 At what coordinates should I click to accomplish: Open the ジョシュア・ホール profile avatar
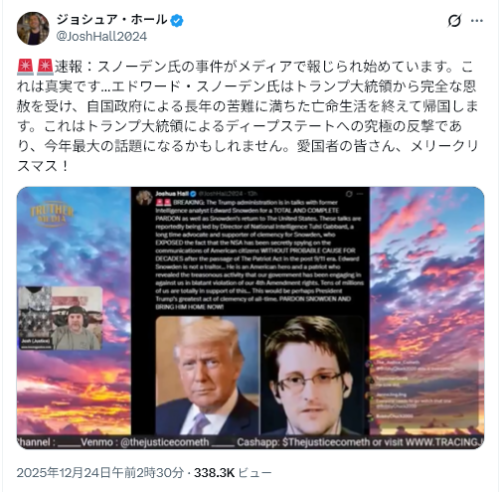click(33, 28)
